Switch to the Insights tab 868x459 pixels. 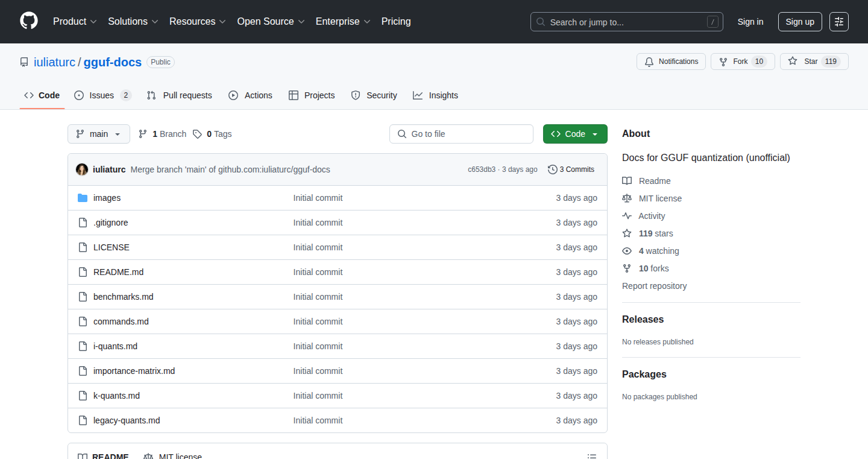(435, 95)
